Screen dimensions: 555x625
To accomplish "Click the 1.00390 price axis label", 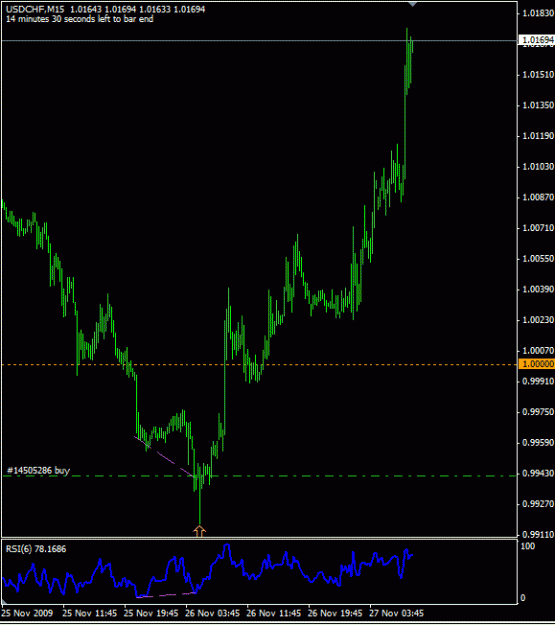I will 538,289.
